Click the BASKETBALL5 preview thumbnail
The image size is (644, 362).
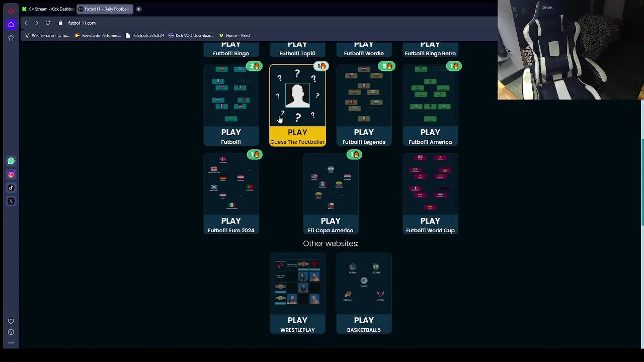[364, 283]
